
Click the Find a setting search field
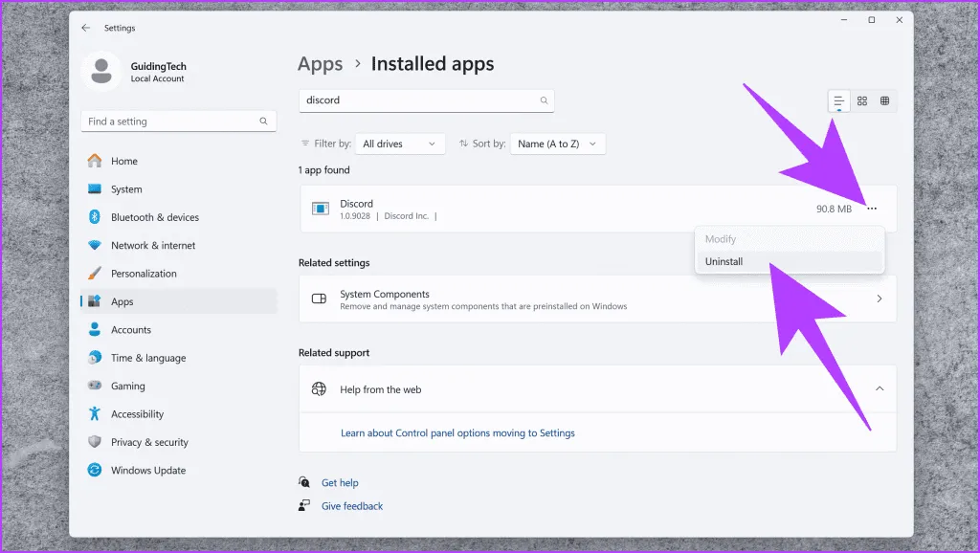coord(172,122)
